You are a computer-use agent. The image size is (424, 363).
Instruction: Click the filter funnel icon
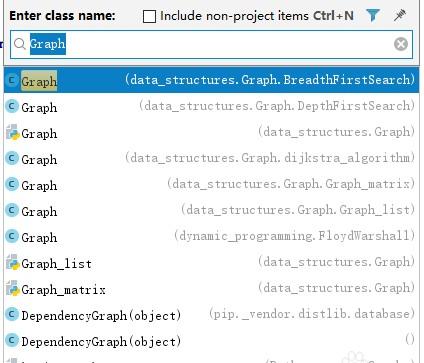pos(373,15)
